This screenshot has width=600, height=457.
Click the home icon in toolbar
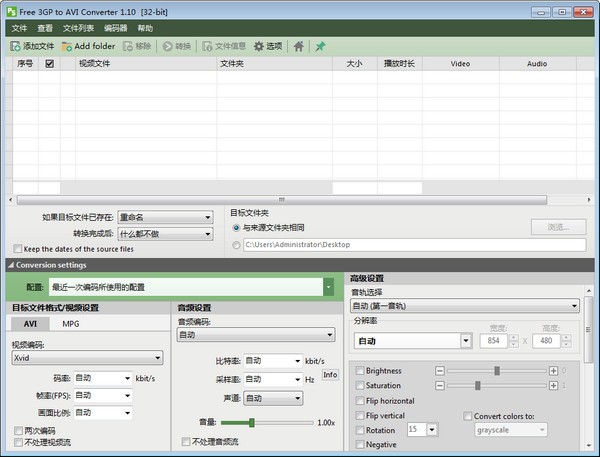click(299, 46)
